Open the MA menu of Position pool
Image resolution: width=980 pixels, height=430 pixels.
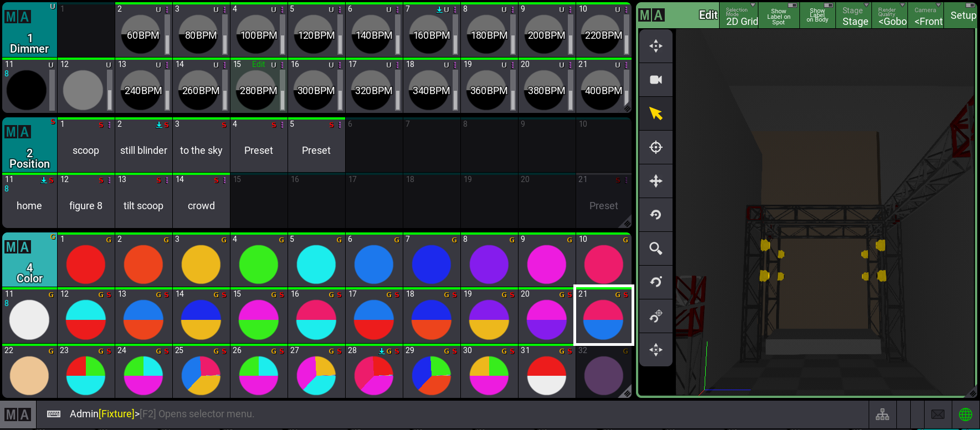[18, 132]
